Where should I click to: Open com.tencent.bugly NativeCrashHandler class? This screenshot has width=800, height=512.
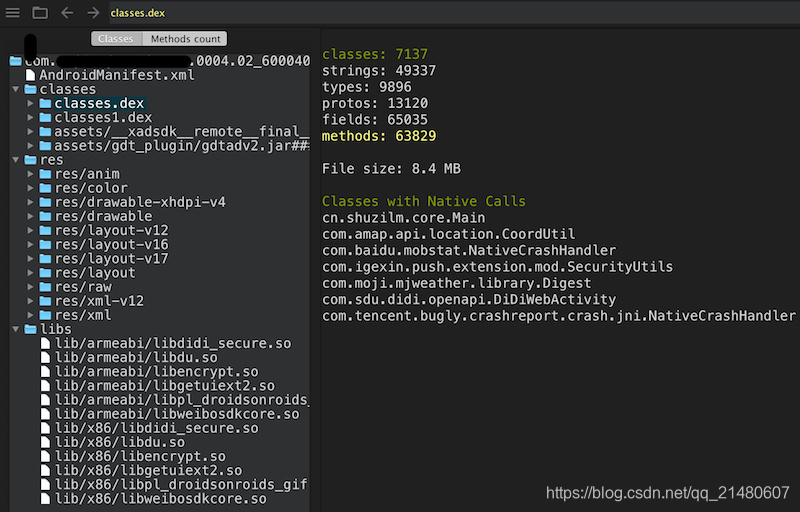coord(559,316)
